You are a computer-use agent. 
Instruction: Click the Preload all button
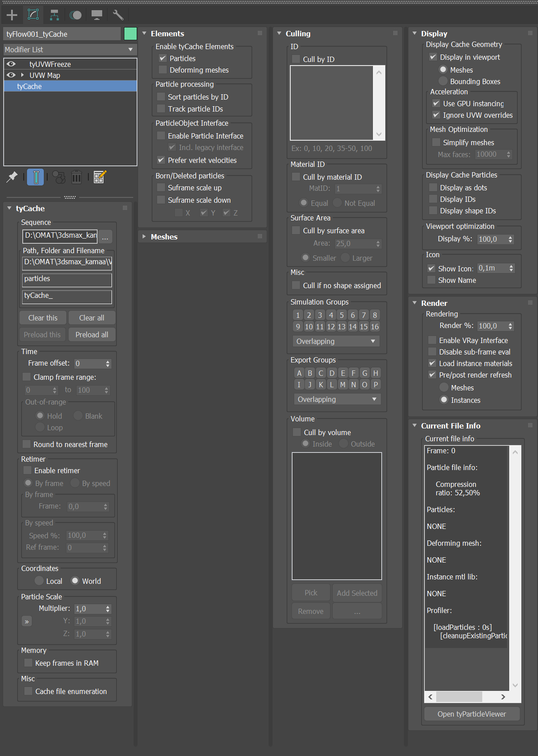tap(92, 335)
